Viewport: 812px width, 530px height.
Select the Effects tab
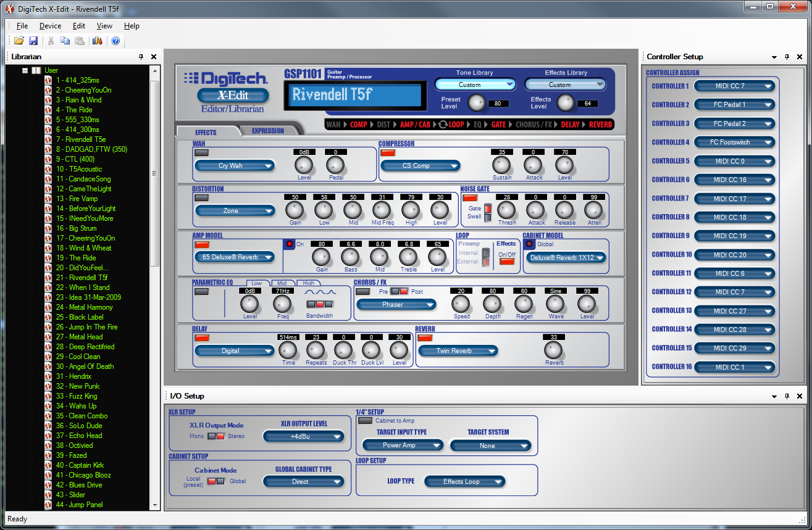[x=206, y=132]
